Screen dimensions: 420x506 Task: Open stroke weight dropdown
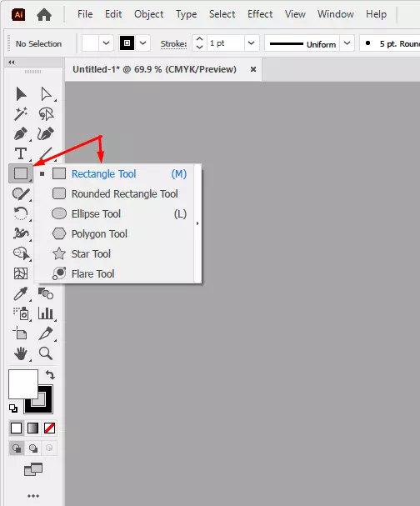pyautogui.click(x=252, y=43)
